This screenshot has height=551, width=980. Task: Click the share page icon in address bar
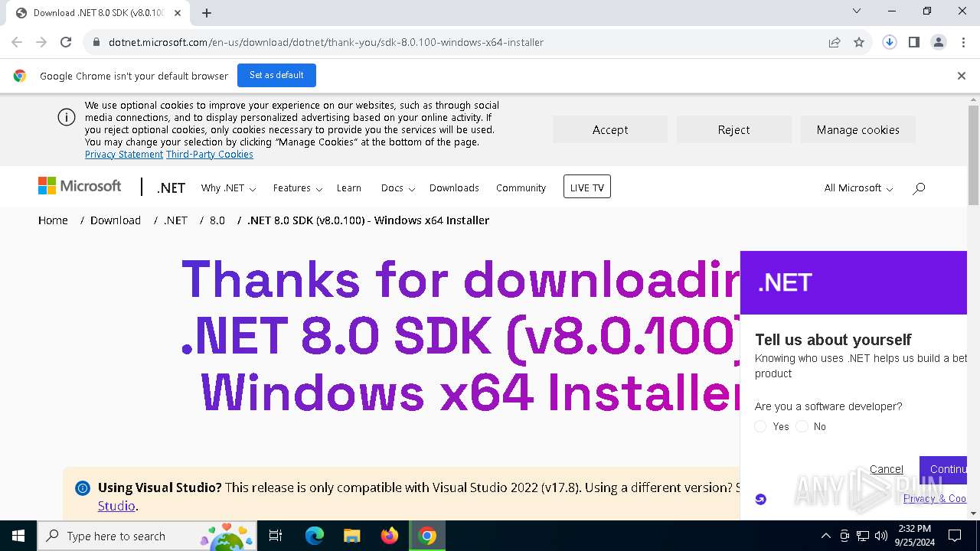[x=835, y=42]
